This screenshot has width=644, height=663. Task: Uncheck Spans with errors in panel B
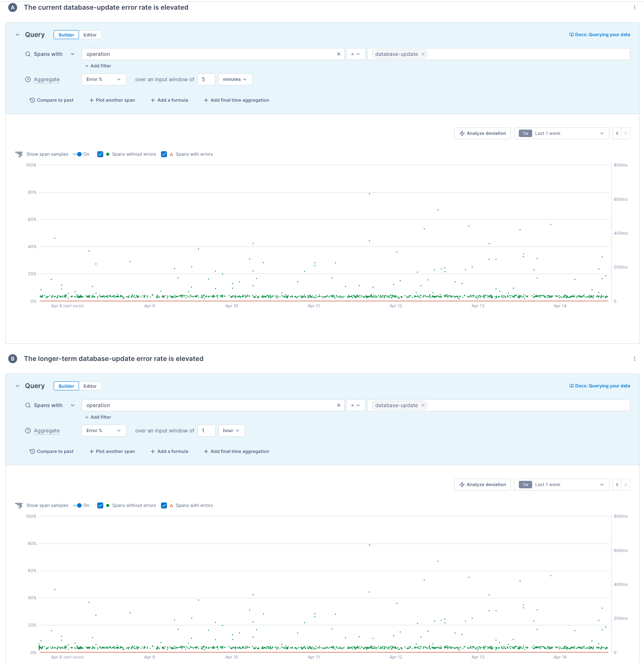click(x=164, y=505)
